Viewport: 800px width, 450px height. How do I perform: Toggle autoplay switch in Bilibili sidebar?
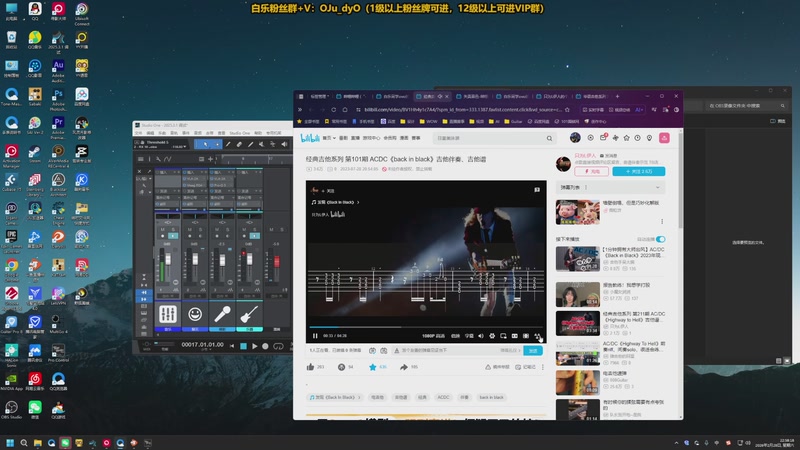pyautogui.click(x=661, y=239)
